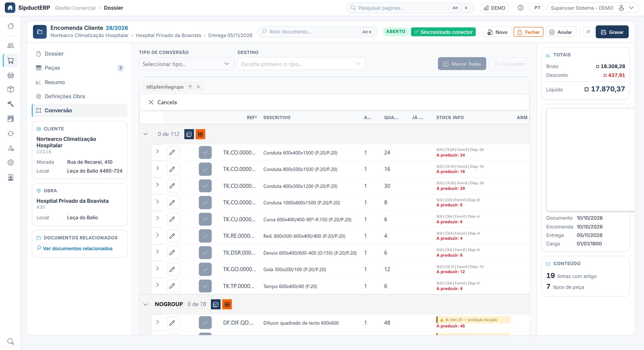
Task: Click the Fechar button
Action: pyautogui.click(x=528, y=32)
